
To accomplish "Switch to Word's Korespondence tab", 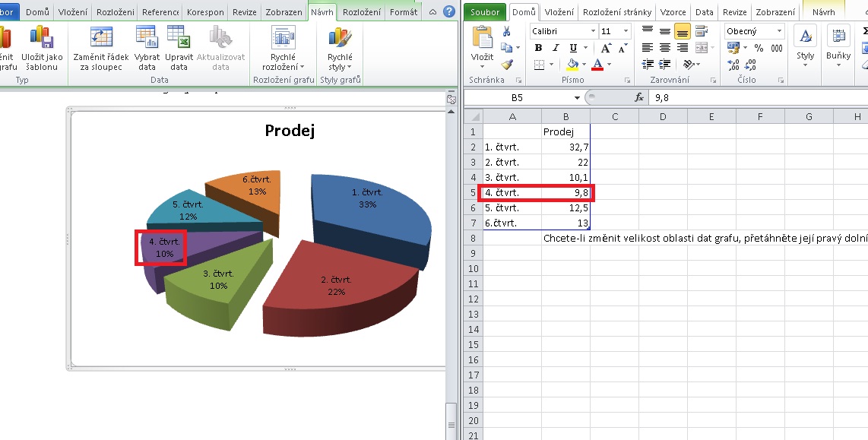I will point(205,11).
